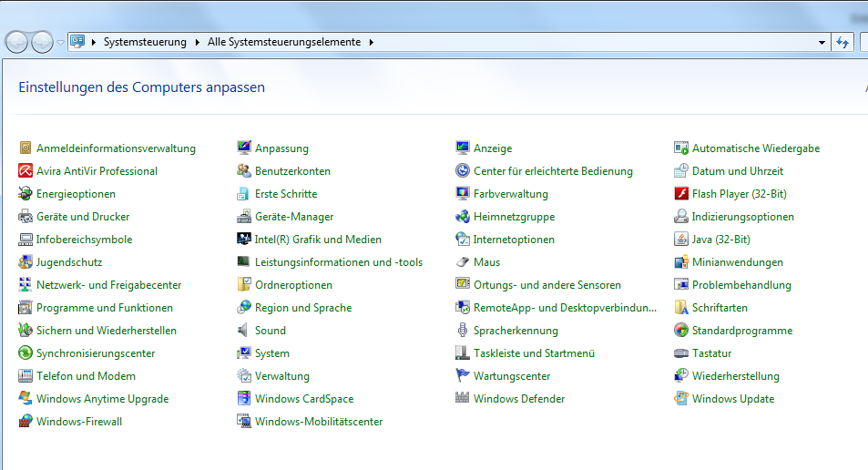Click the Java (32-Bit) icon
The height and width of the screenshot is (470, 868).
[x=681, y=239]
